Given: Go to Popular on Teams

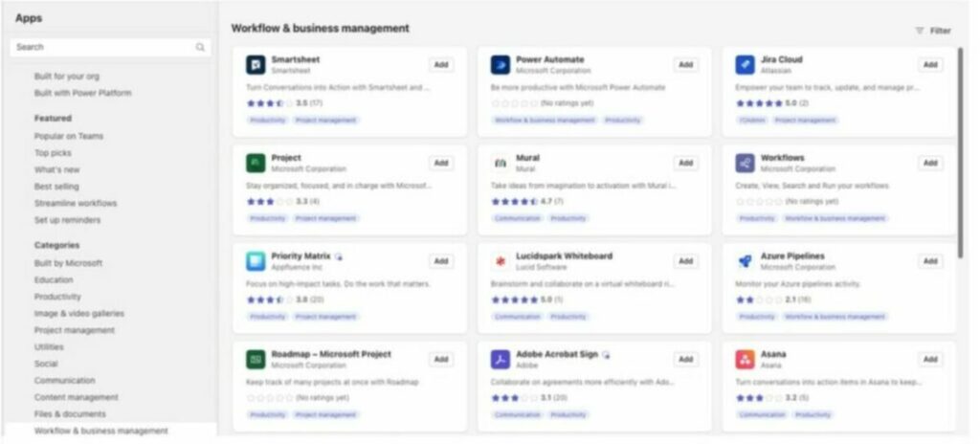Looking at the screenshot, I should 71,136.
